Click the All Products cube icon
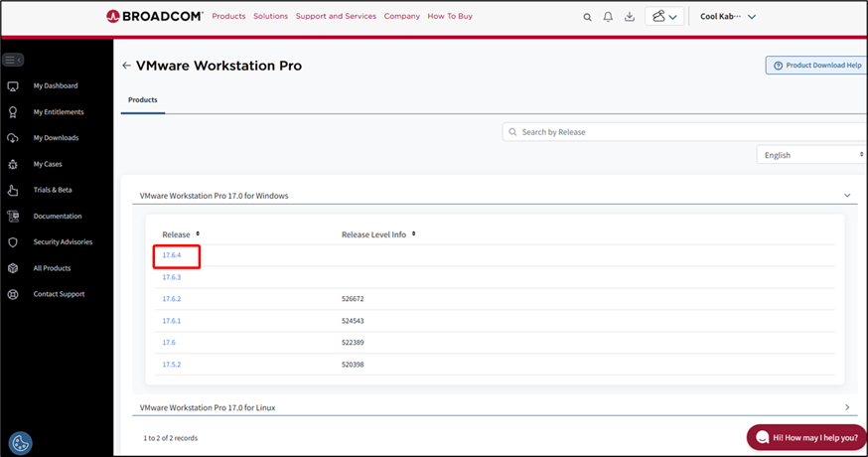Screen dimensions: 868x457 pos(13,268)
